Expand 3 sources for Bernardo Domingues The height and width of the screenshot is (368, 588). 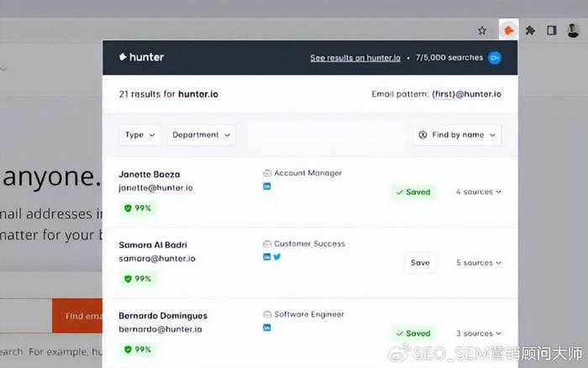tap(479, 334)
